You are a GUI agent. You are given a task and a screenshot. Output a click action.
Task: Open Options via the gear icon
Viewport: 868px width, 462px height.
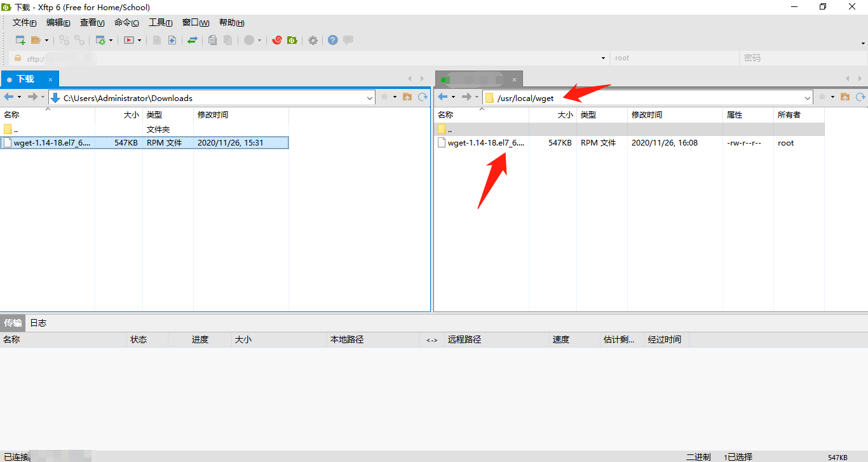point(313,40)
